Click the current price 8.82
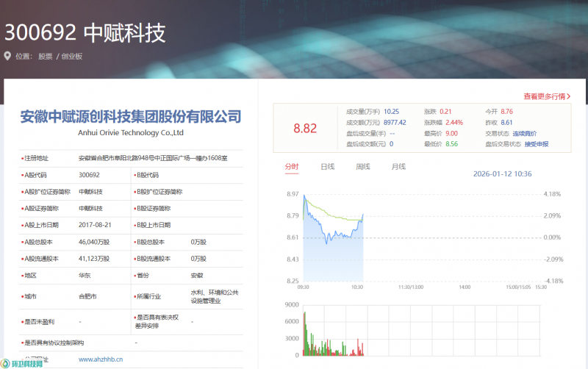The height and width of the screenshot is (369, 588). [305, 128]
